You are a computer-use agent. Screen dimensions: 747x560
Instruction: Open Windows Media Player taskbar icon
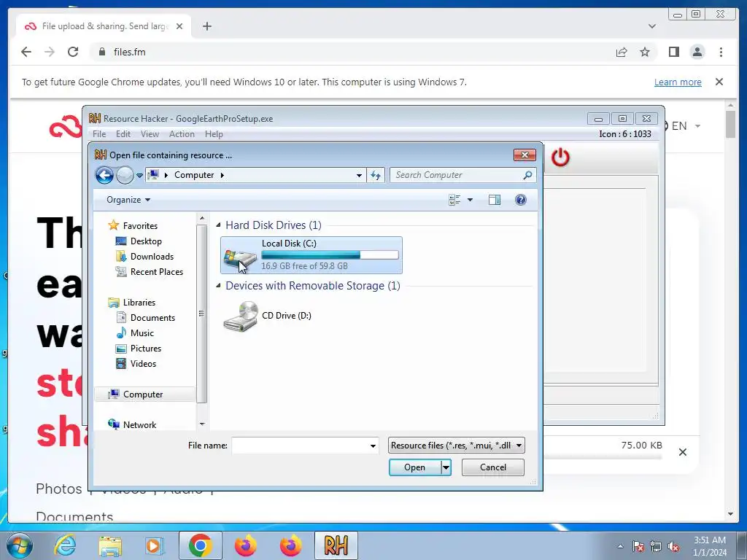click(154, 545)
